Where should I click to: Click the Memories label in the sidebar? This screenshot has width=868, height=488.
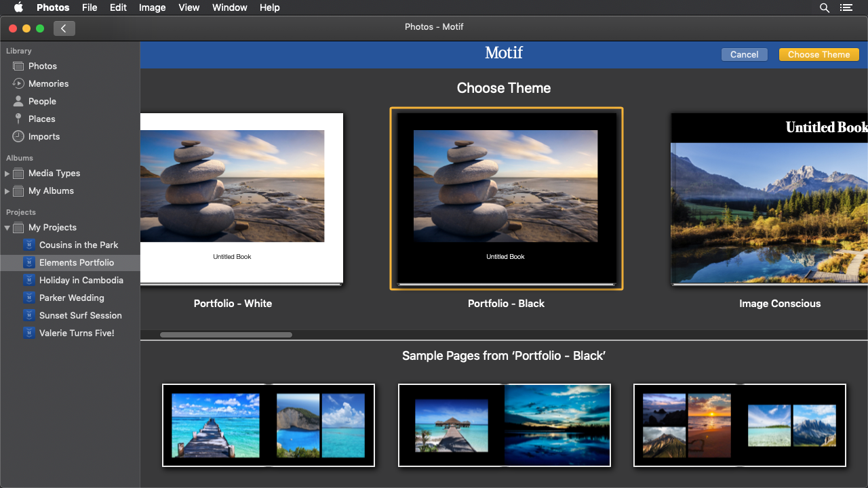tap(48, 83)
